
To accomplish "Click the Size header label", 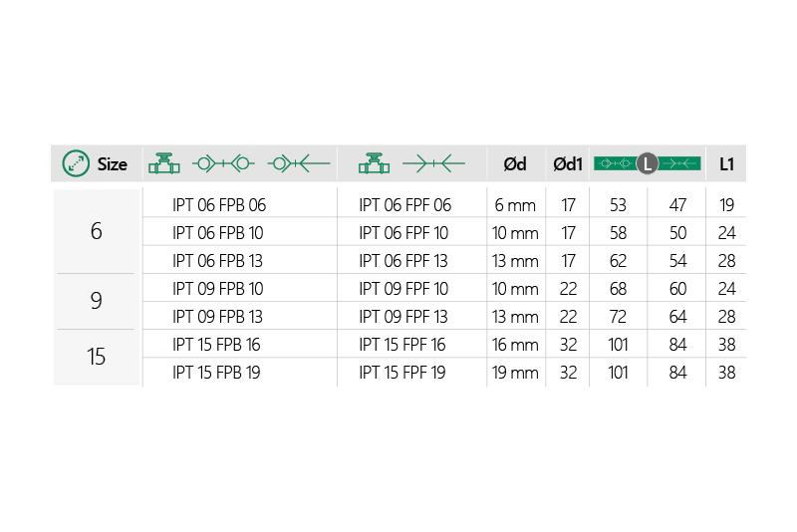I will (x=112, y=163).
